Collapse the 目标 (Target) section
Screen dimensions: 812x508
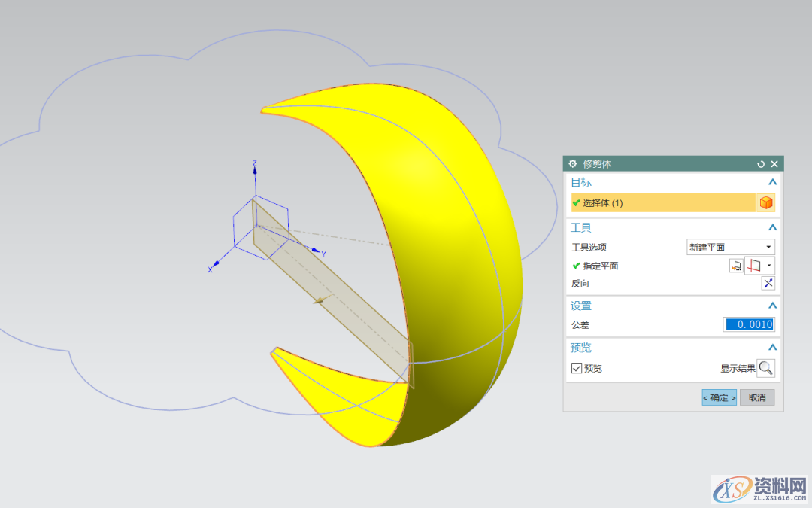click(771, 182)
